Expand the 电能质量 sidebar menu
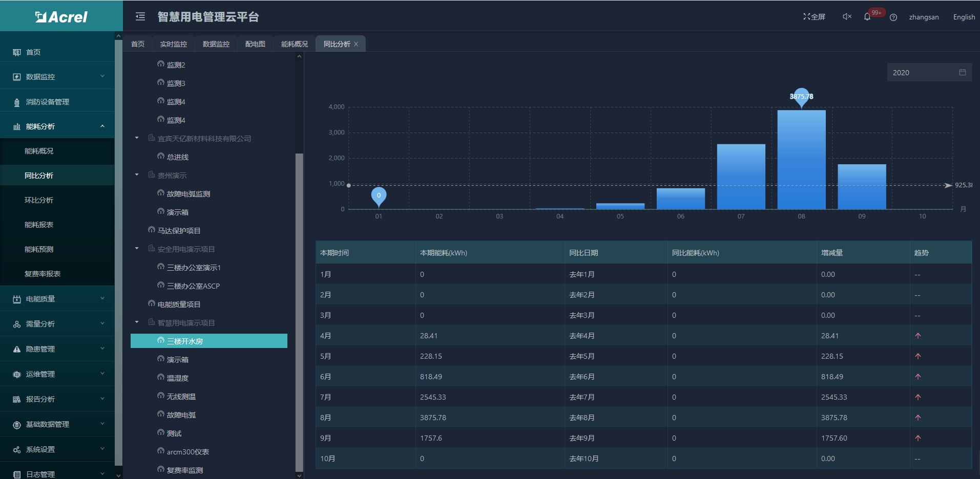Screen dimensions: 980x479 click(x=102, y=298)
